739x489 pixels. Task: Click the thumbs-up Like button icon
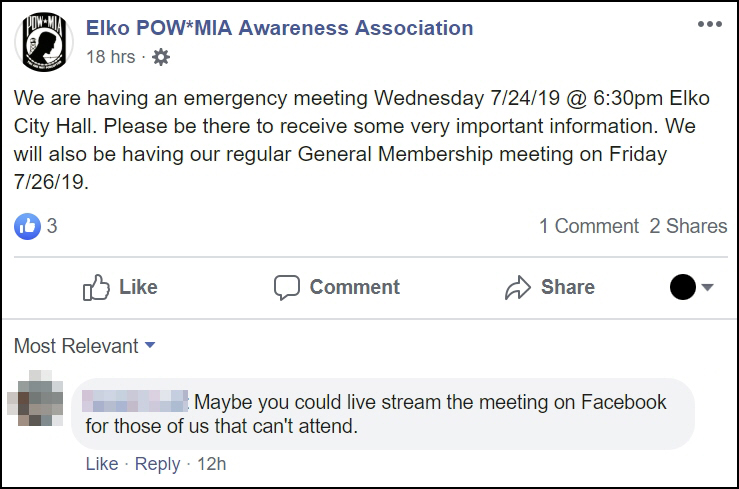pos(97,288)
